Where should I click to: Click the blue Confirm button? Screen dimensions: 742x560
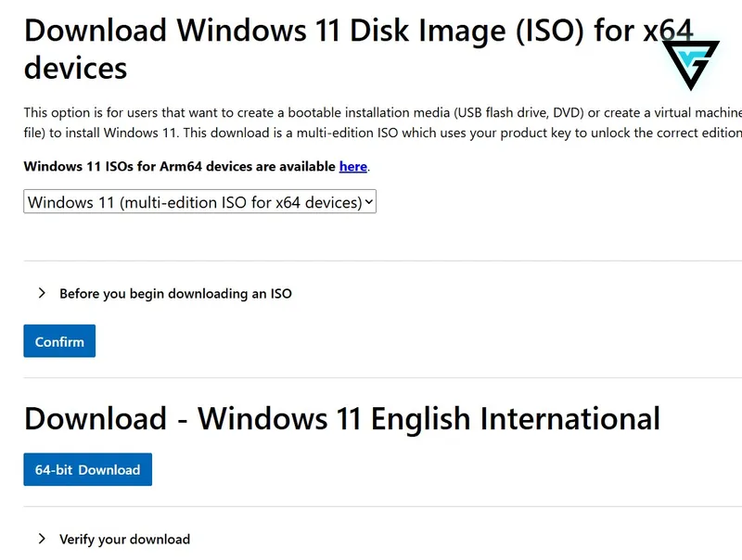[x=59, y=341]
